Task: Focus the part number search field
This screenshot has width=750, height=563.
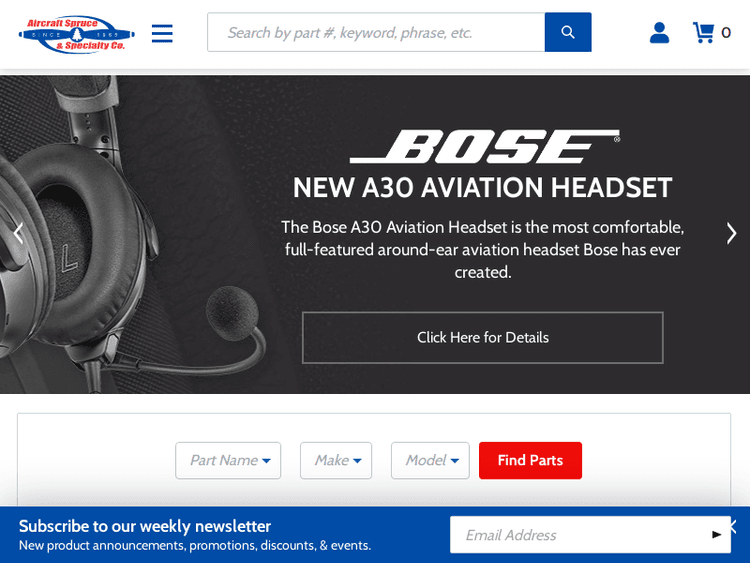Action: pyautogui.click(x=375, y=33)
